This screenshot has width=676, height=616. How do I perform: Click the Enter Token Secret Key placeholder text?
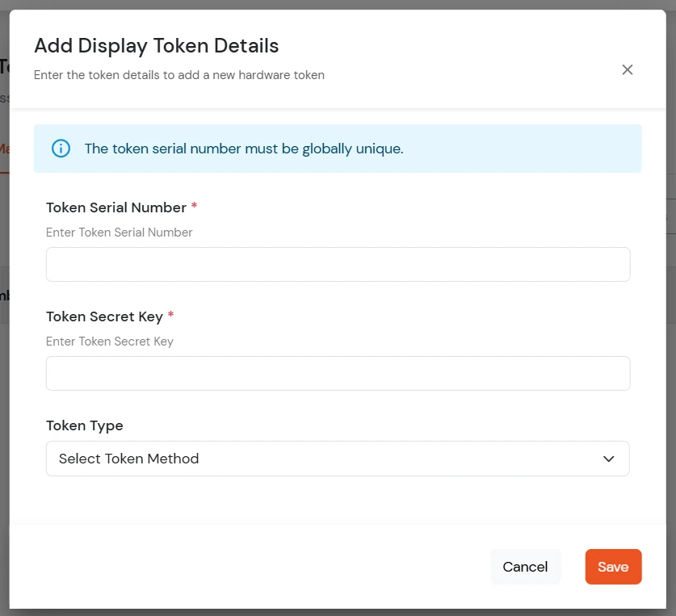tap(109, 342)
